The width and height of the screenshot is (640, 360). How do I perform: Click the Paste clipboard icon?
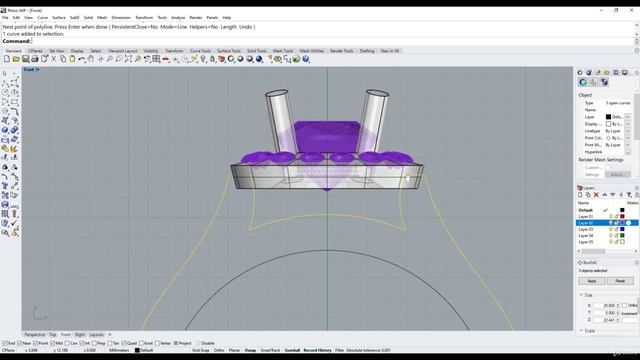(x=72, y=59)
